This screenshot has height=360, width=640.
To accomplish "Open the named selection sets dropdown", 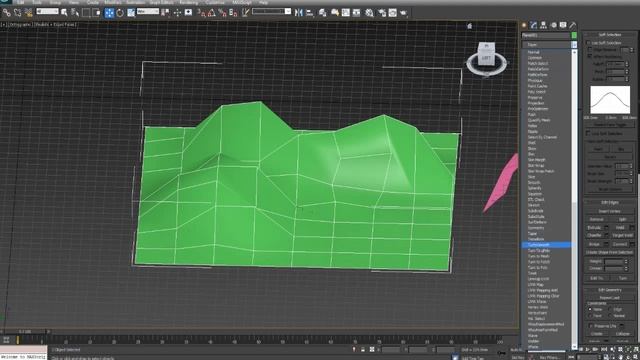I will pos(271,11).
